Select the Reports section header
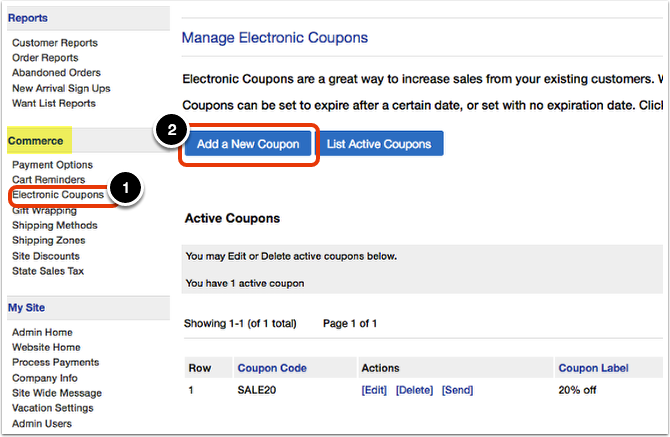 click(x=28, y=18)
